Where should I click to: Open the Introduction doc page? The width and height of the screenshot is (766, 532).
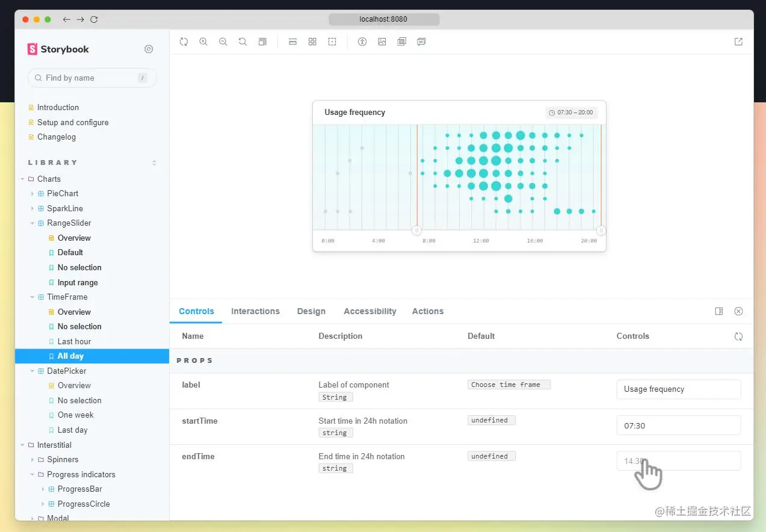[58, 107]
